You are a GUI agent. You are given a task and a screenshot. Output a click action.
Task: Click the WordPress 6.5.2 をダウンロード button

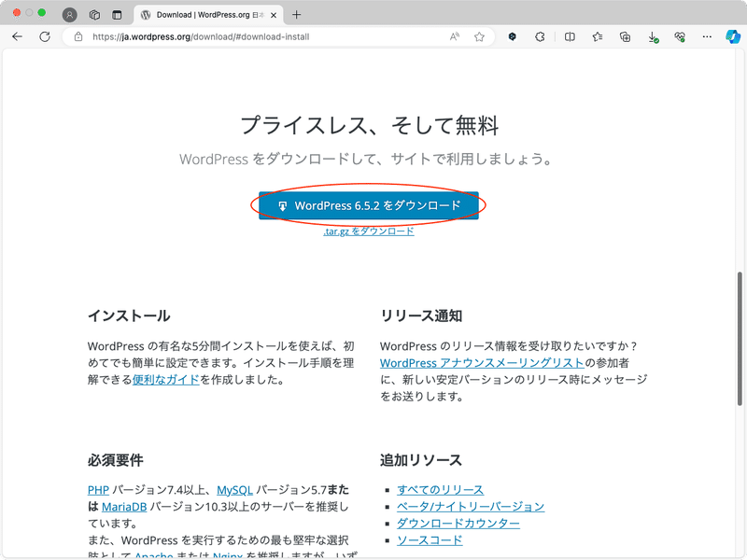click(x=368, y=205)
